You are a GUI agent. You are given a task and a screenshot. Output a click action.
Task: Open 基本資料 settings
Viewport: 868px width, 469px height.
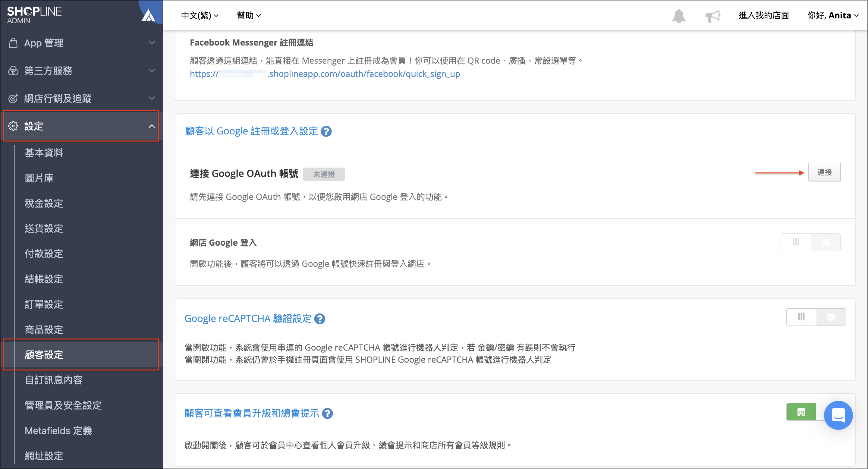tap(44, 153)
